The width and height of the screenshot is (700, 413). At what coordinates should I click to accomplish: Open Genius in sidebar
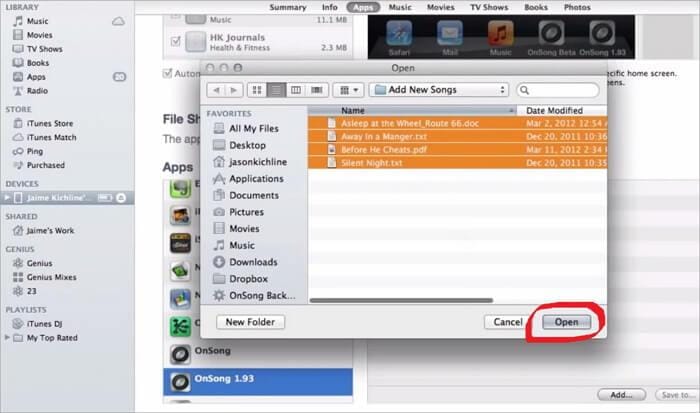pyautogui.click(x=39, y=263)
